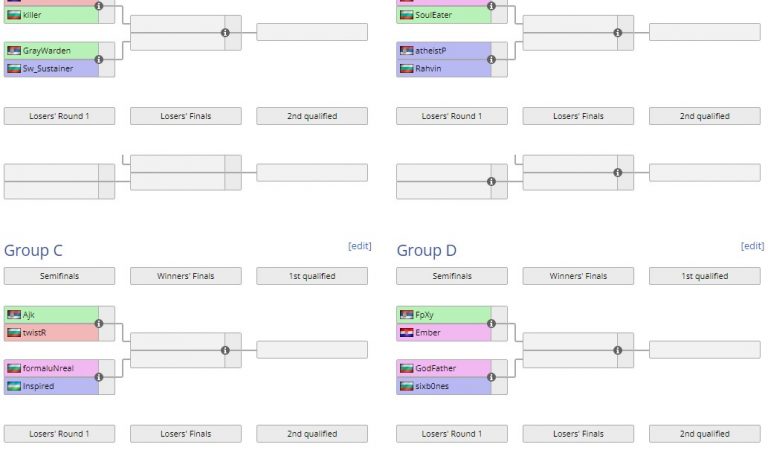Edit the Group D section
This screenshot has width=768, height=456.
tap(752, 246)
